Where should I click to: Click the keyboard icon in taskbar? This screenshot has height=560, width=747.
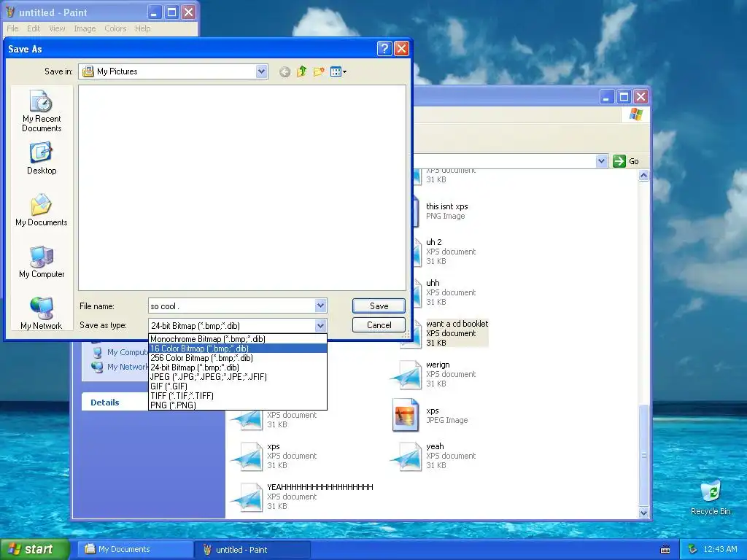coord(665,550)
